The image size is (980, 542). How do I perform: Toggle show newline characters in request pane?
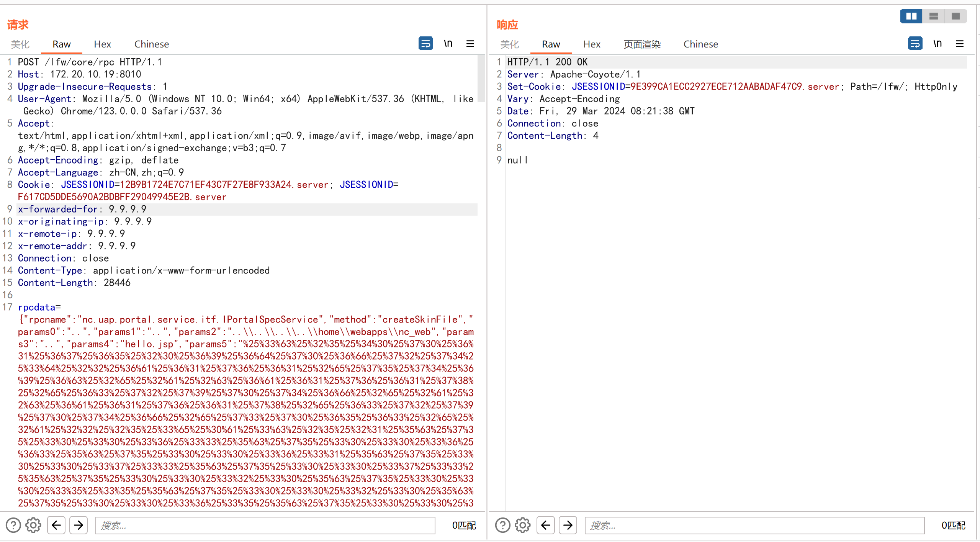(448, 44)
